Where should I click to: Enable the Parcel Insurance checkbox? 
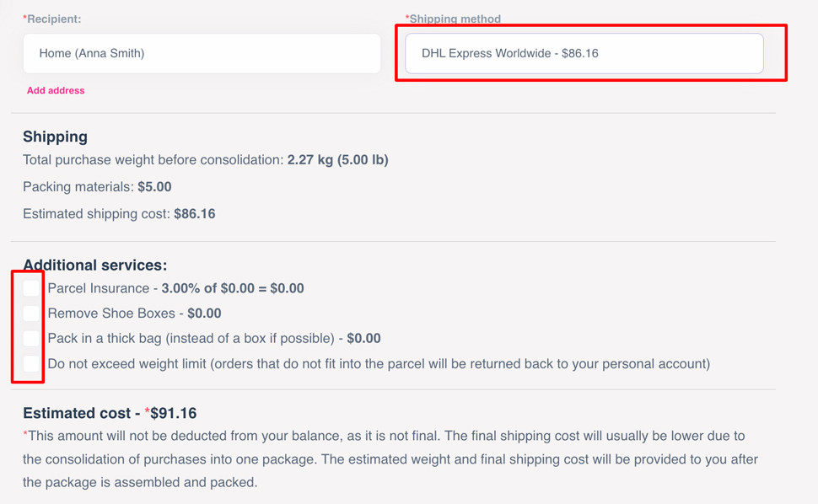tap(31, 288)
